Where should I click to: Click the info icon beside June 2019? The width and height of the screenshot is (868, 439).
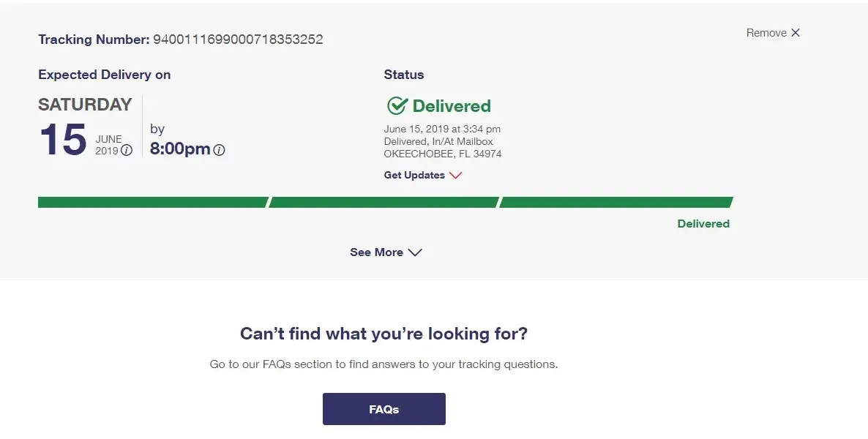pyautogui.click(x=127, y=151)
